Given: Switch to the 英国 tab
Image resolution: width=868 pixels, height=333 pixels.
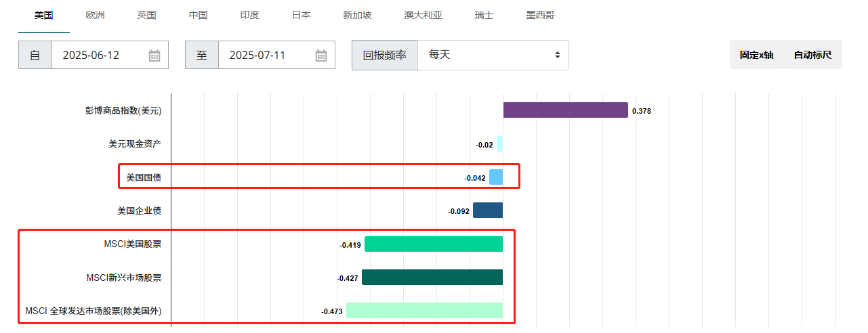Looking at the screenshot, I should coord(146,15).
